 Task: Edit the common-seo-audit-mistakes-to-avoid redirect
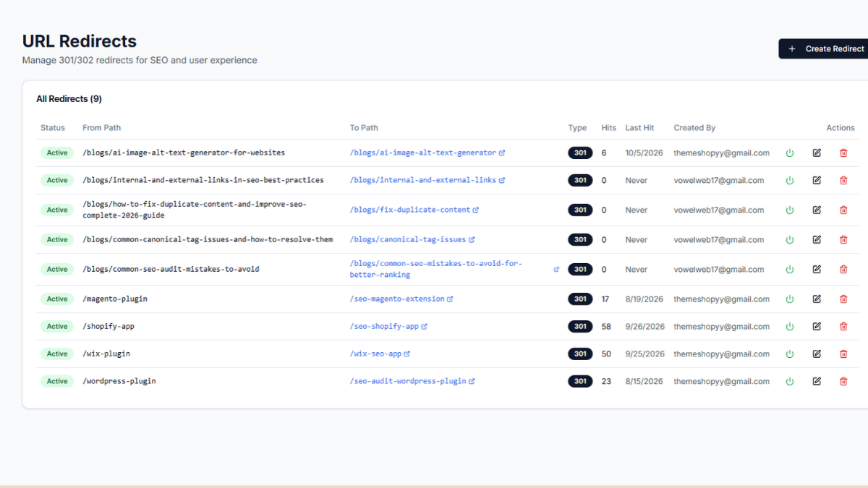tap(817, 269)
